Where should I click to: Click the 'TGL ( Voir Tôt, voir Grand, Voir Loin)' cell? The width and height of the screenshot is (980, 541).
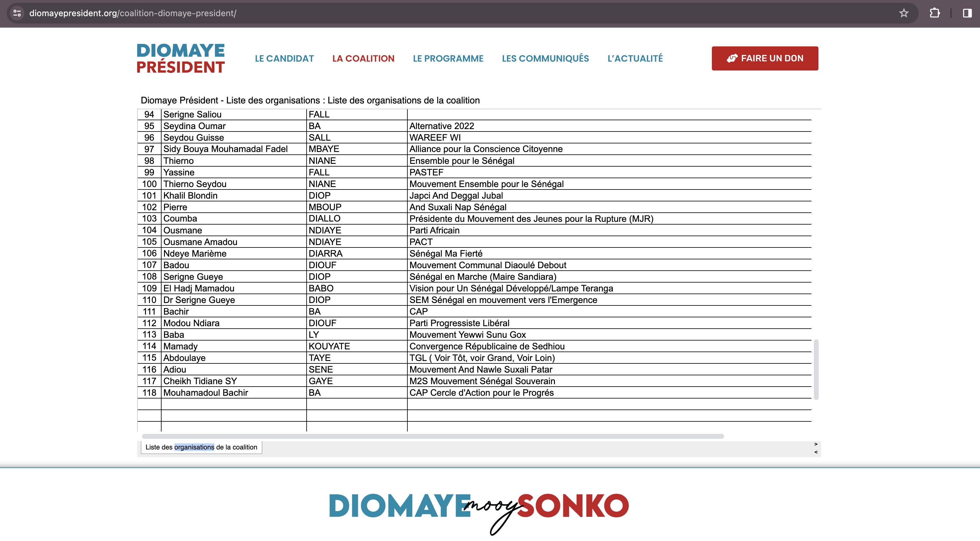coord(609,358)
